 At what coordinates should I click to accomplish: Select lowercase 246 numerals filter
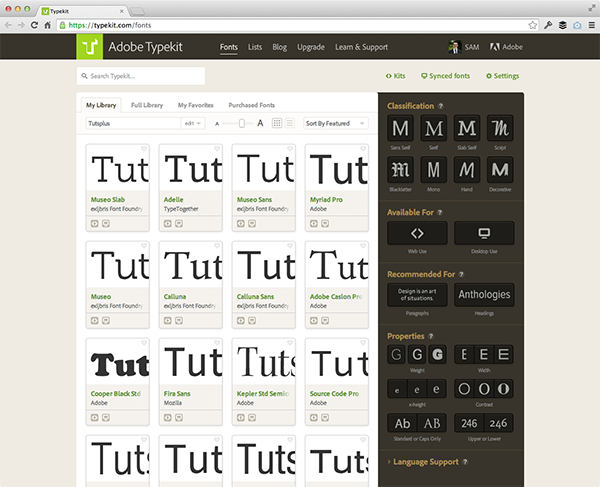click(x=499, y=423)
